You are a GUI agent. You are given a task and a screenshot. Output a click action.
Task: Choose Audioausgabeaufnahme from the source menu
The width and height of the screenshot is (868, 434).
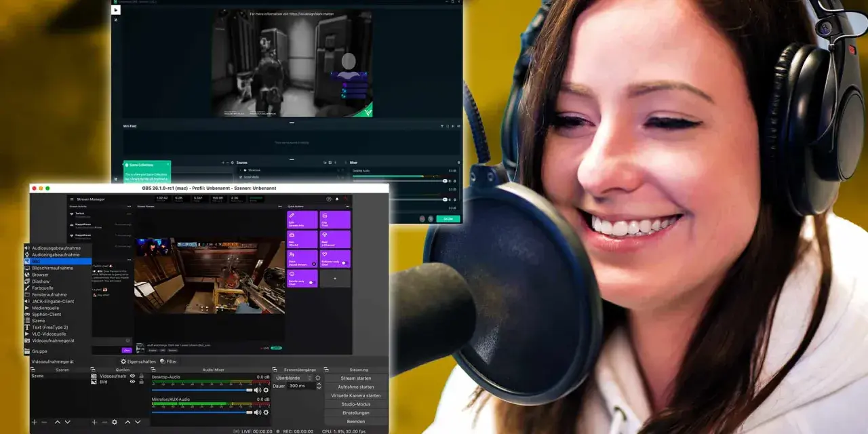coord(58,248)
